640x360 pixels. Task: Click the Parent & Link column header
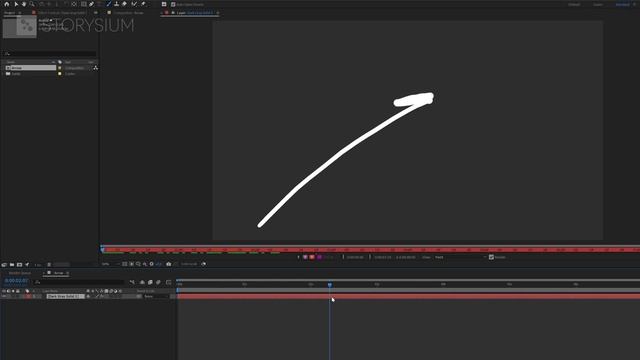tap(146, 291)
